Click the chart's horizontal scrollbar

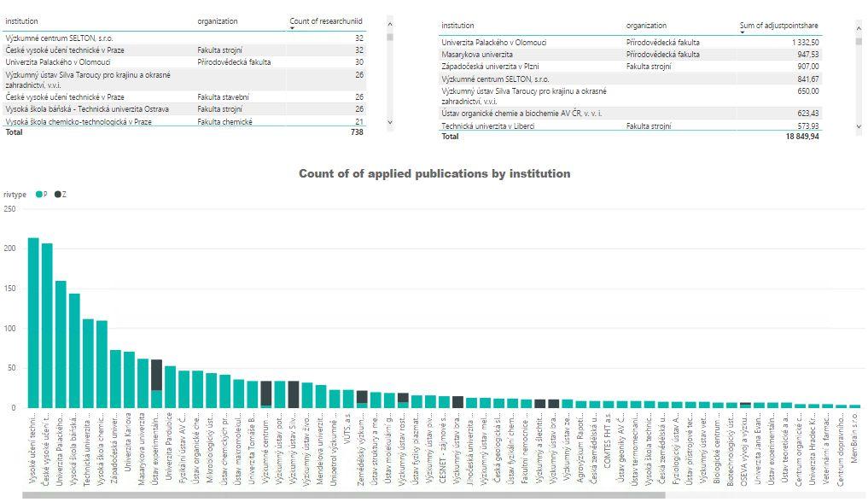(343, 495)
